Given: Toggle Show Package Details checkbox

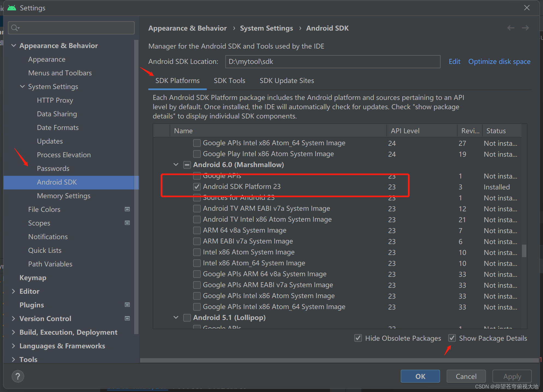Looking at the screenshot, I should click(452, 338).
